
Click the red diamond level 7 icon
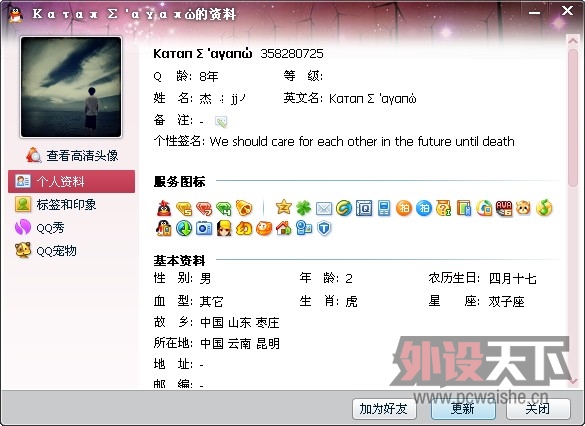(204, 209)
